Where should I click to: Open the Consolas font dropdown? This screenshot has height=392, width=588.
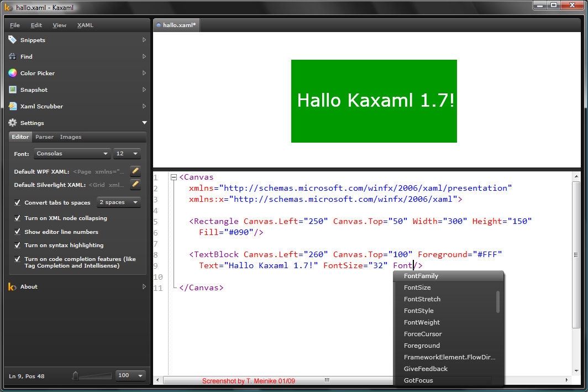72,153
